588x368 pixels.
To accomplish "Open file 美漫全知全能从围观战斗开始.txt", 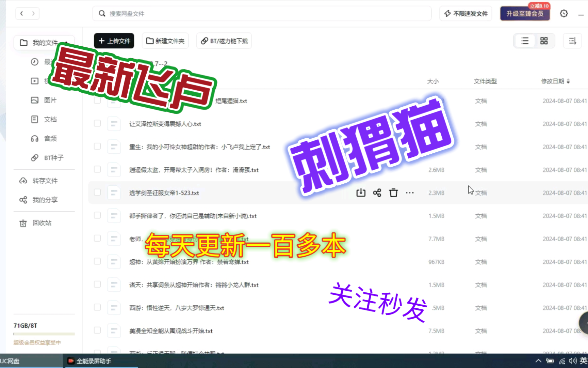I will pyautogui.click(x=171, y=331).
